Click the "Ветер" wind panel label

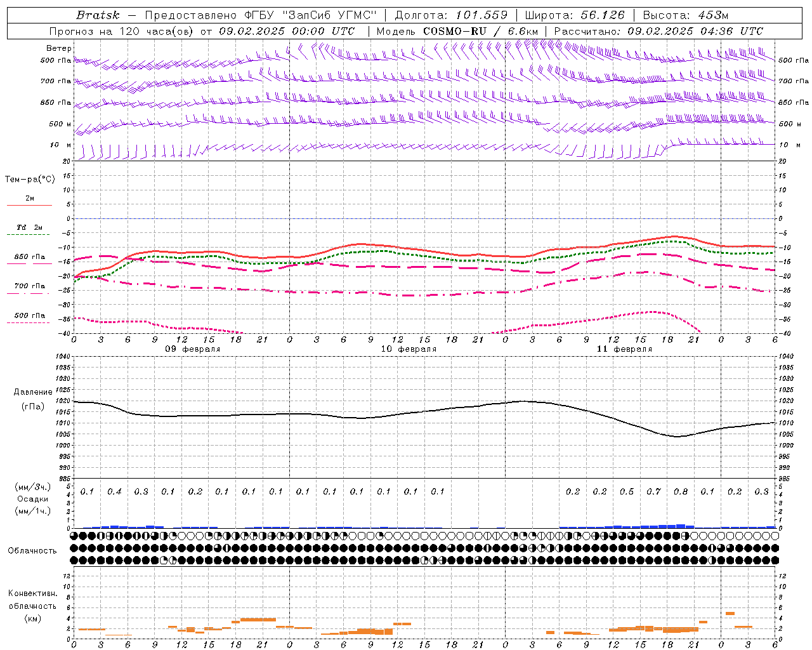coord(59,48)
